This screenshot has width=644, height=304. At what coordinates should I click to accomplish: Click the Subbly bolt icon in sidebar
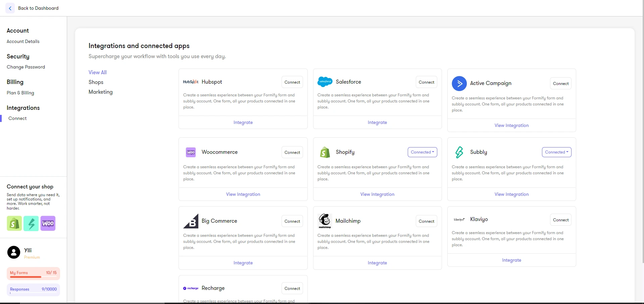(31, 223)
